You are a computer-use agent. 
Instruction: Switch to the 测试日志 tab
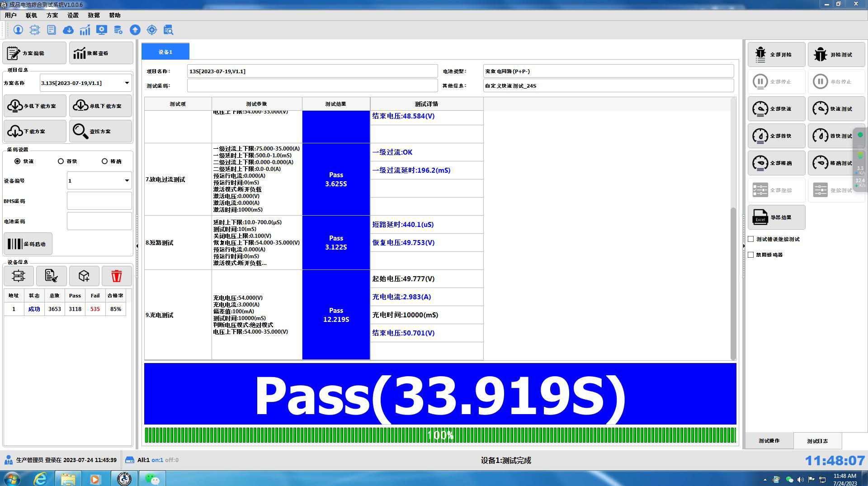coord(817,441)
